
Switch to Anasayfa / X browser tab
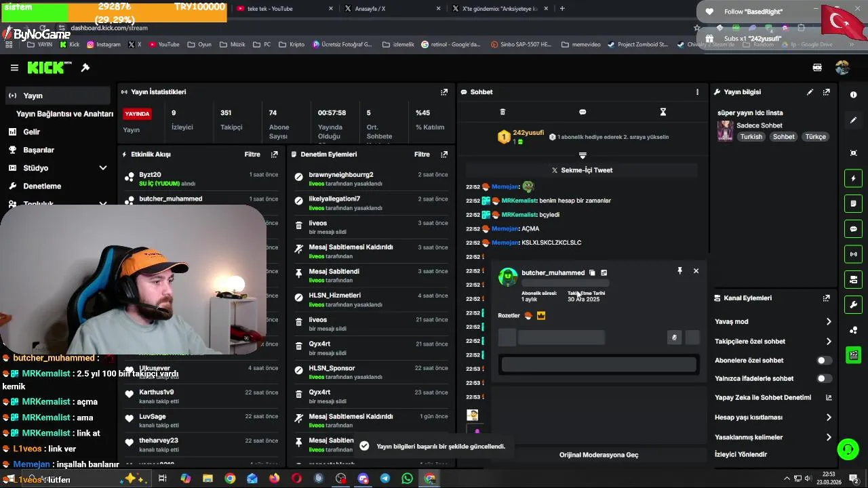tap(393, 8)
